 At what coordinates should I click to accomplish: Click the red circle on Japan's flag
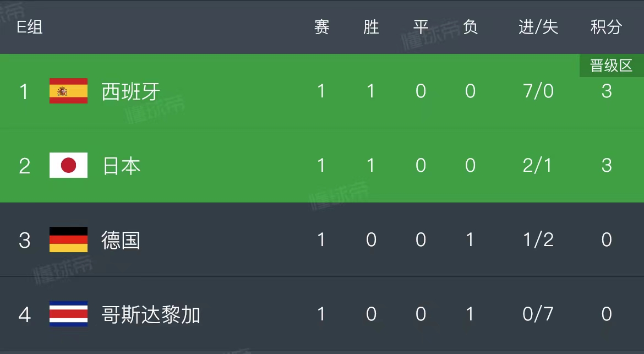pos(68,165)
